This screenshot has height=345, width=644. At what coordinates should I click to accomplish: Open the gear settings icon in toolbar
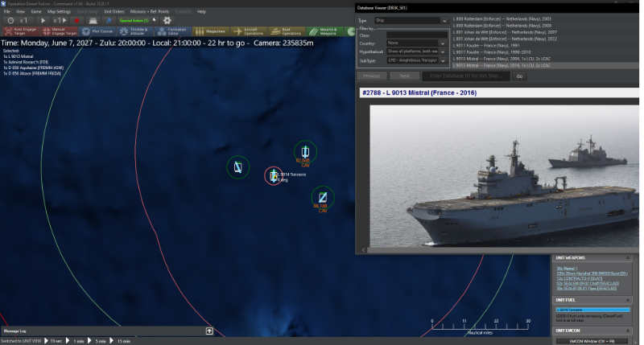point(167,20)
